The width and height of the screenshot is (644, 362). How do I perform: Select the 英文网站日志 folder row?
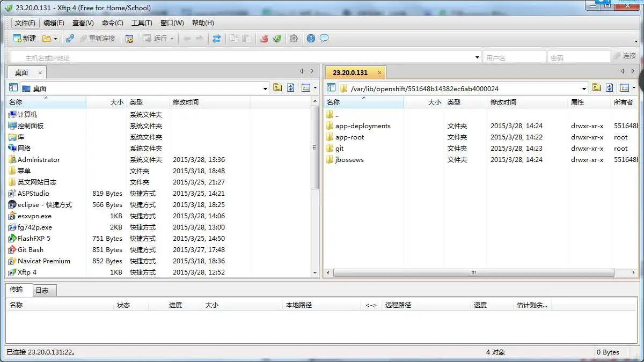coord(158,182)
